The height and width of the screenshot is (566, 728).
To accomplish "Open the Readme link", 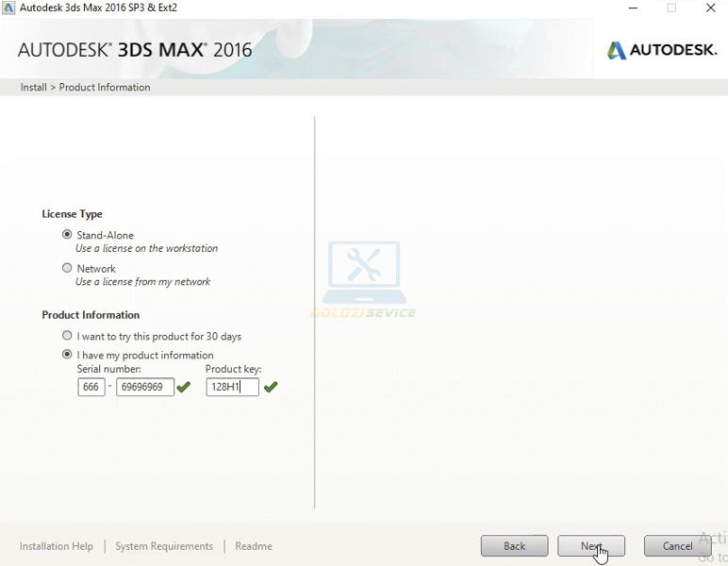I will [254, 546].
